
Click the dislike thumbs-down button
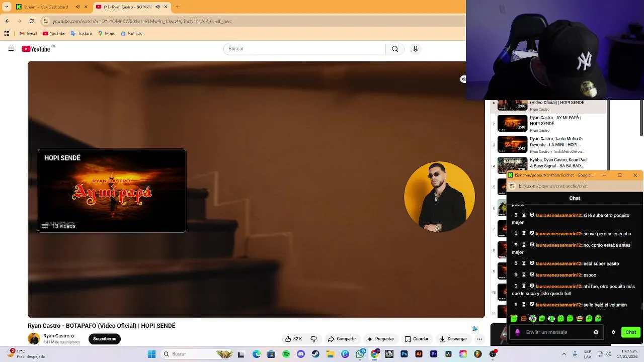[x=313, y=339]
